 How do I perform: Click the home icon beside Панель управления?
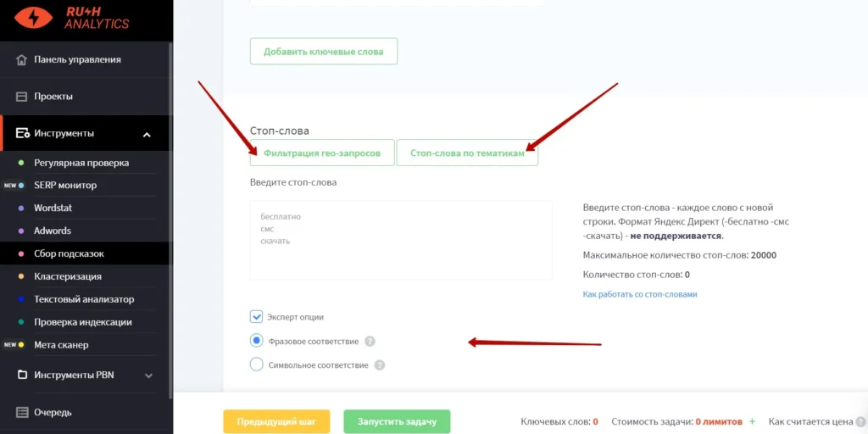[21, 60]
